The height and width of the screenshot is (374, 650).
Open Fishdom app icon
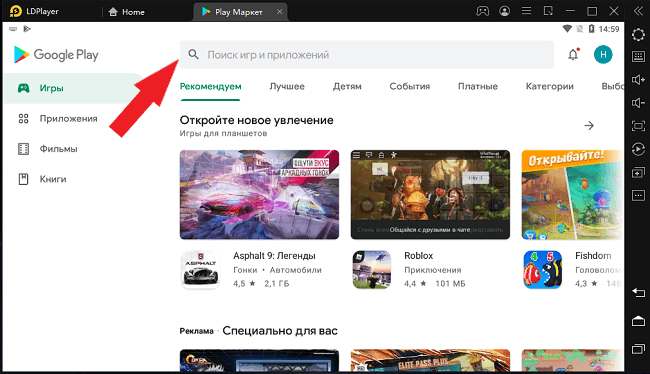coord(543,270)
